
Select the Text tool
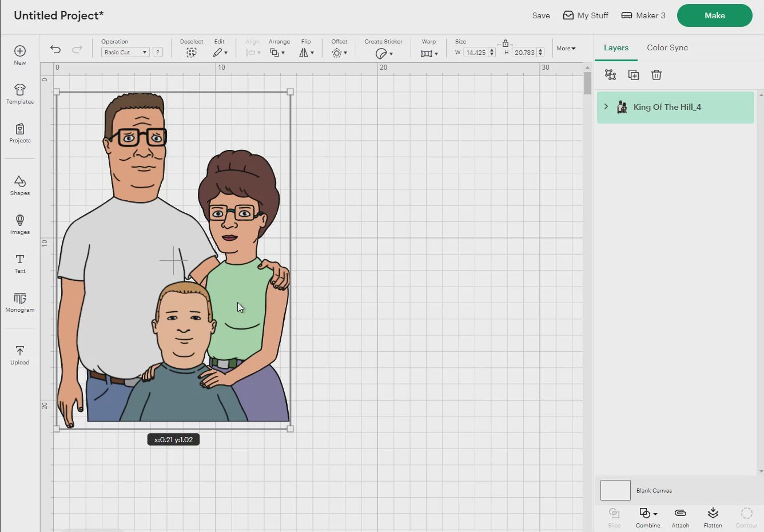tap(20, 263)
